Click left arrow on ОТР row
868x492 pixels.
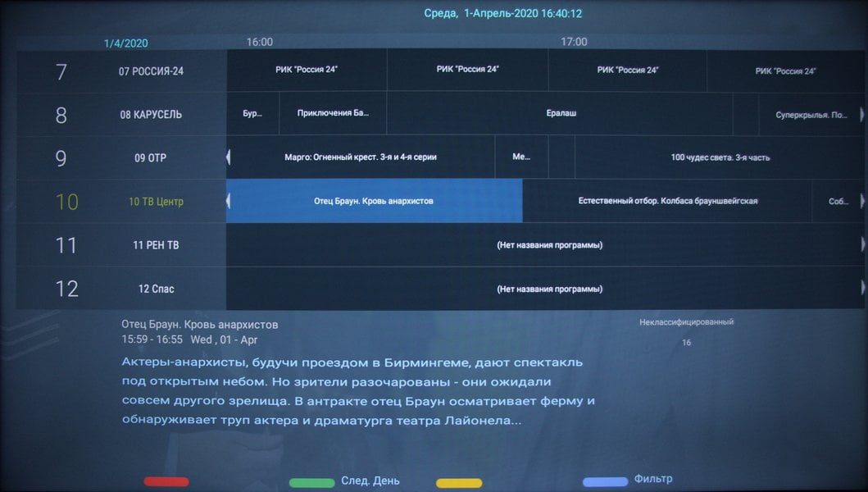coord(229,157)
